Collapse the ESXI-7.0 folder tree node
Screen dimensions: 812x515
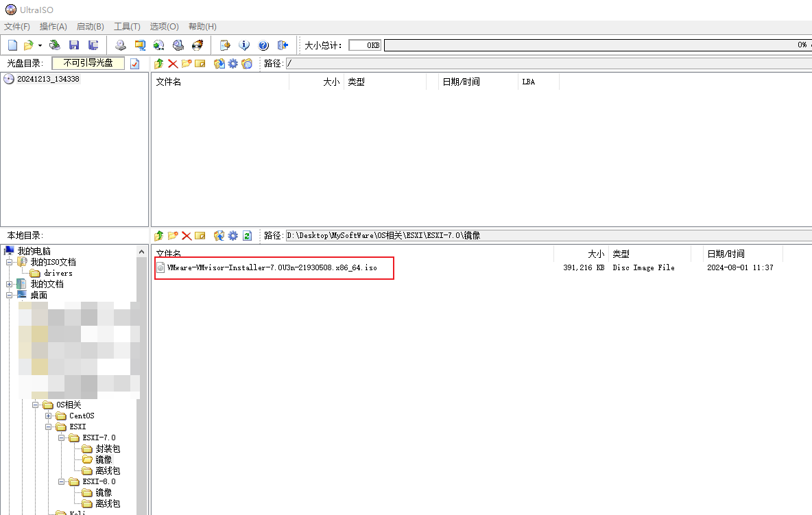click(x=61, y=438)
